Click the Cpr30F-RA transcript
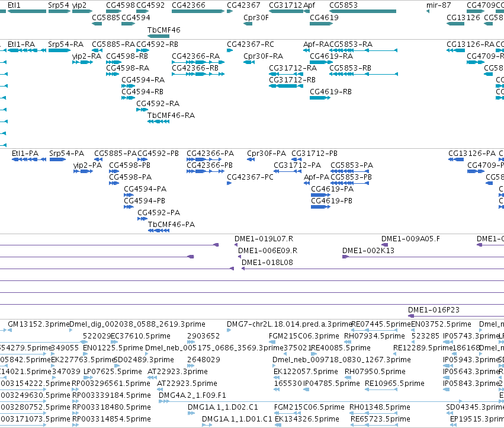Viewport: 504px width, 428px height. 249,62
